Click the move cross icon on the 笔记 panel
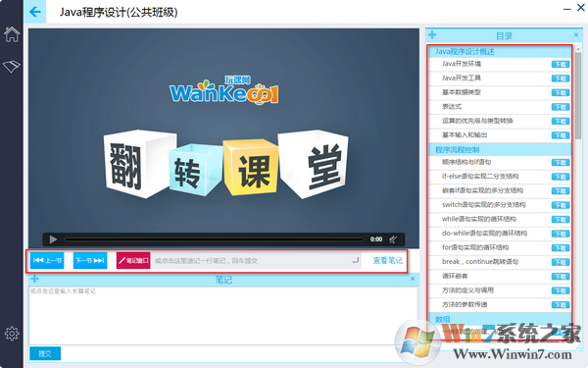This screenshot has width=588, height=368. click(34, 279)
